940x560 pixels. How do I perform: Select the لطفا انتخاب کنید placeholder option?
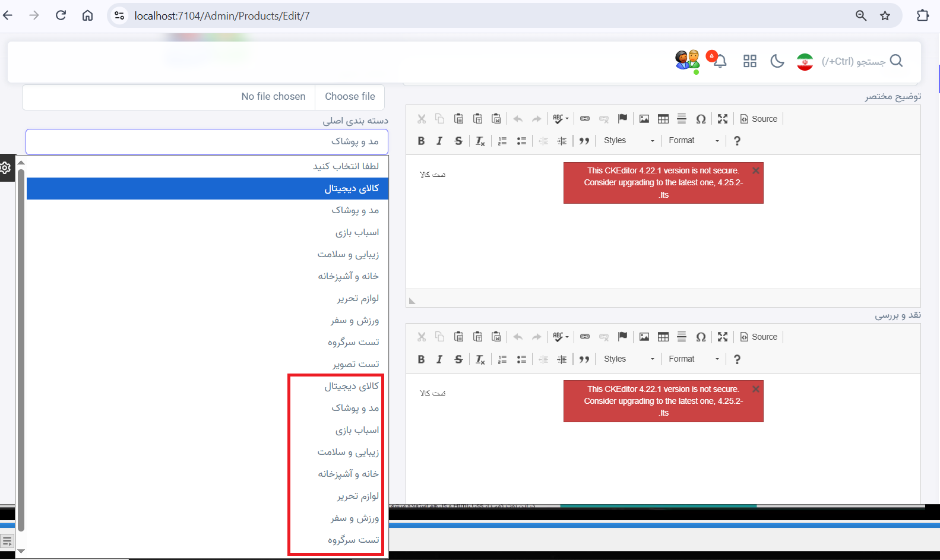[207, 166]
